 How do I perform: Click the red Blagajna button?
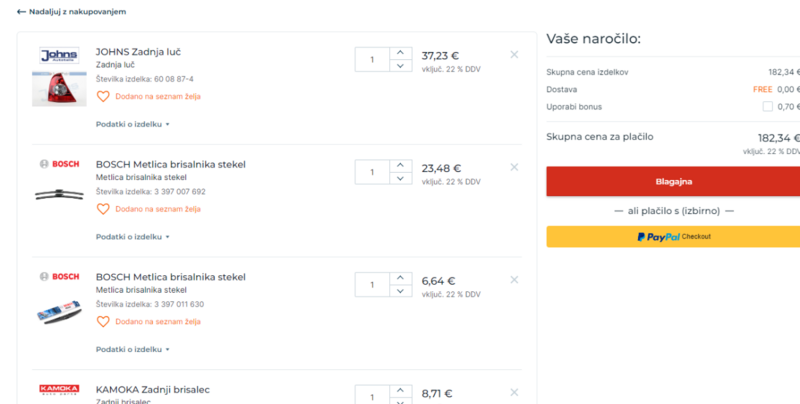pos(673,182)
